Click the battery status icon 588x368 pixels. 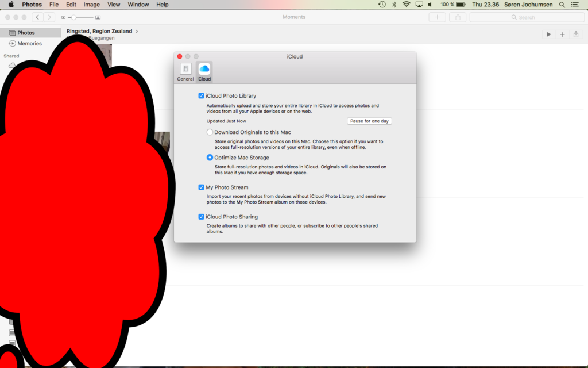(461, 5)
